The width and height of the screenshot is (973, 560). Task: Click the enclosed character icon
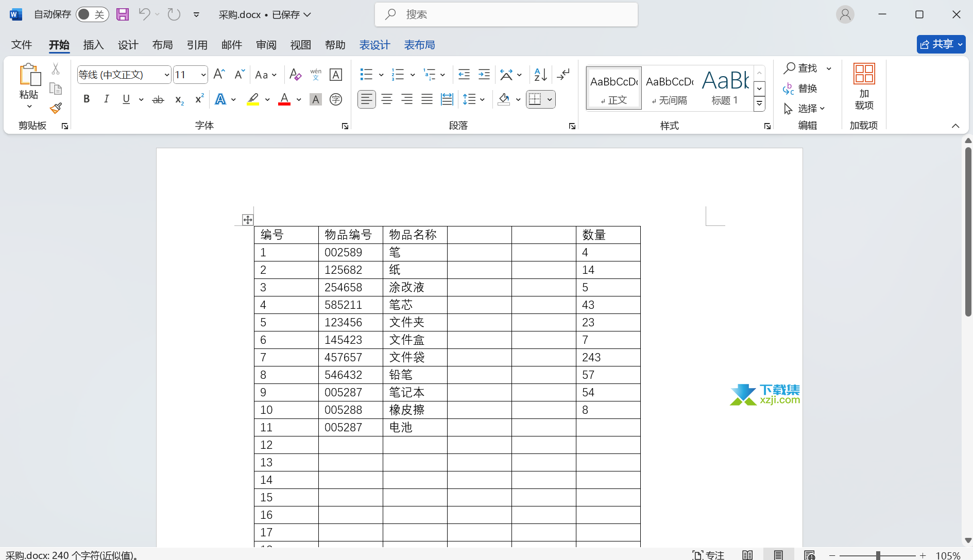(x=336, y=99)
